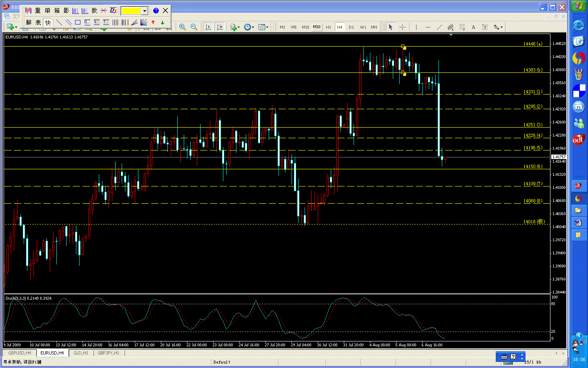Viewport: 588px width, 368px height.
Task: Select the parallel diagonal lines tool
Action: click(x=69, y=22)
